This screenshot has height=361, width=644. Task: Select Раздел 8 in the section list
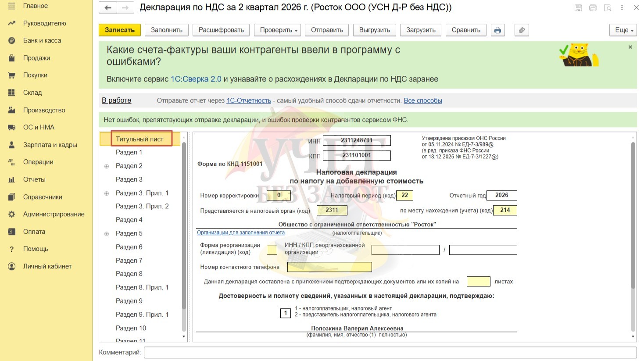(129, 274)
